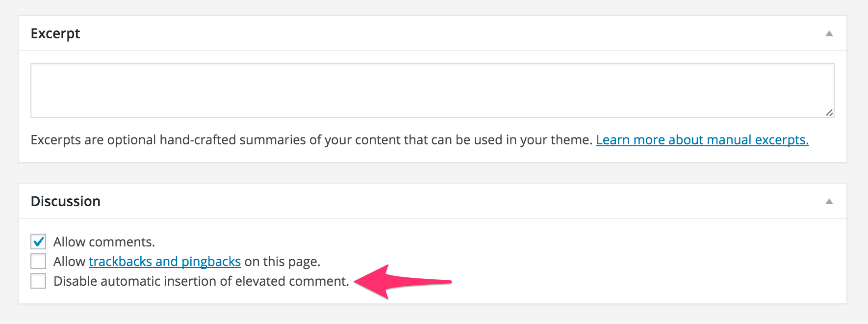This screenshot has height=324, width=868.
Task: Check Disable automatic insertion of elevated comment
Action: [38, 281]
